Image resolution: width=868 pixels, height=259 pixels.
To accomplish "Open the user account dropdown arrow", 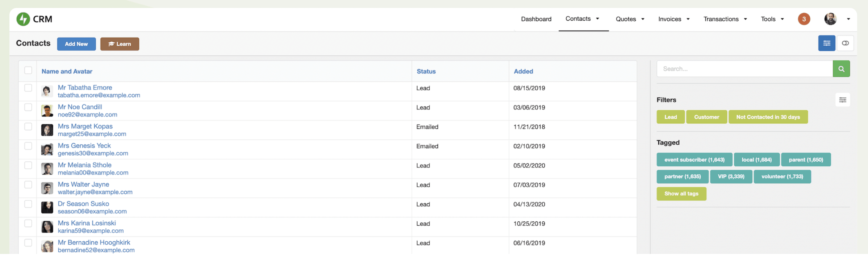I will click(x=848, y=19).
